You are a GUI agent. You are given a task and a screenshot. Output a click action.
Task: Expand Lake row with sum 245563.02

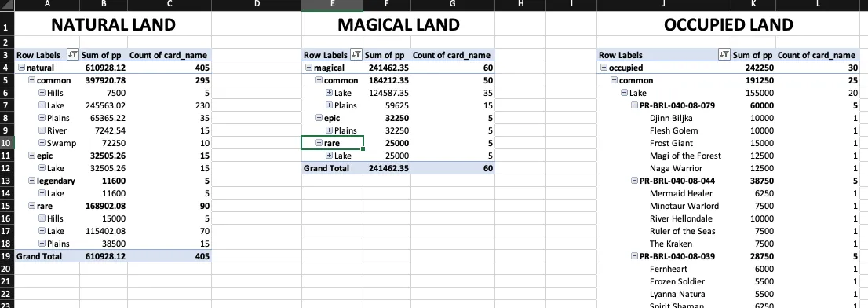pos(42,105)
